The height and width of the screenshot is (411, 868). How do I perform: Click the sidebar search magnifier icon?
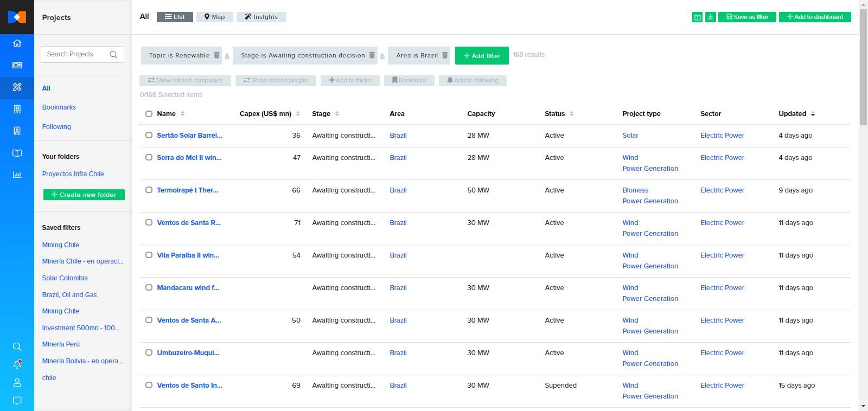[17, 346]
